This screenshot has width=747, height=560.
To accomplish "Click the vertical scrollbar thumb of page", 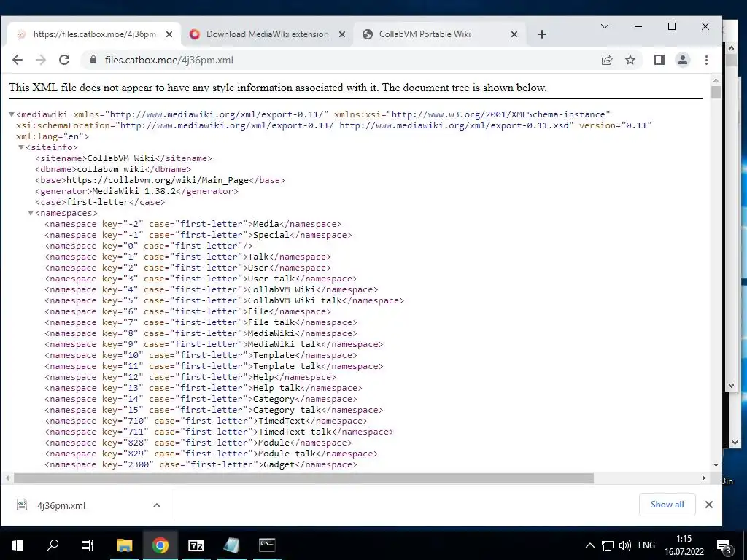I will (x=716, y=92).
